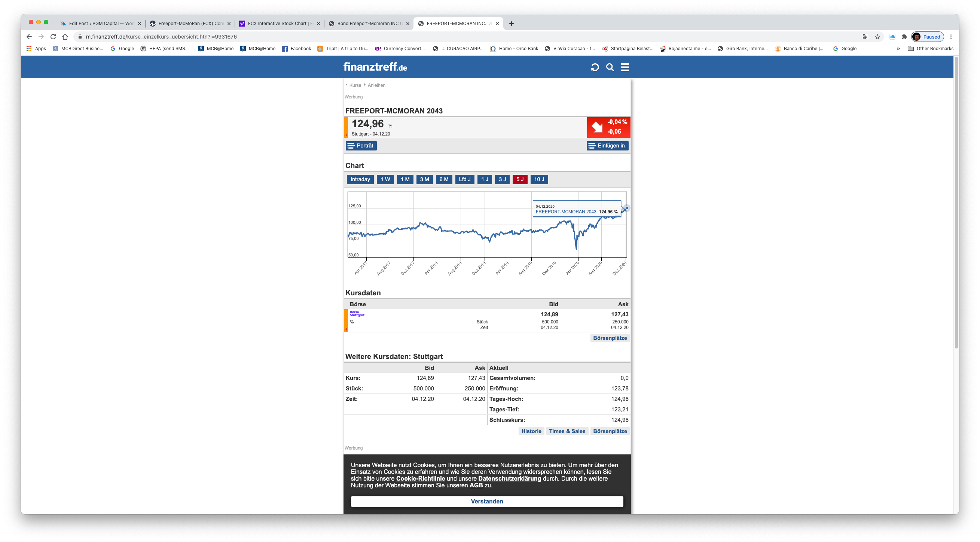Select the 1 M chart range
This screenshot has width=980, height=542.
405,179
